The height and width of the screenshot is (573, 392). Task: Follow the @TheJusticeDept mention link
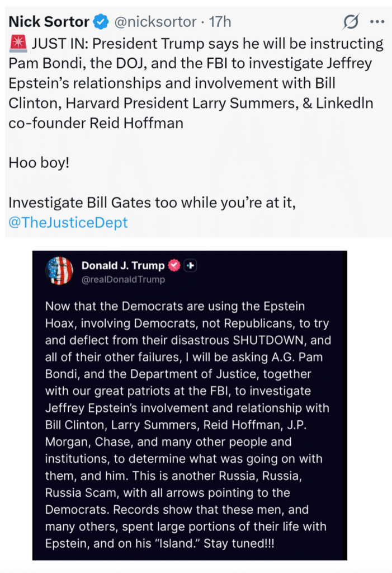pos(68,222)
